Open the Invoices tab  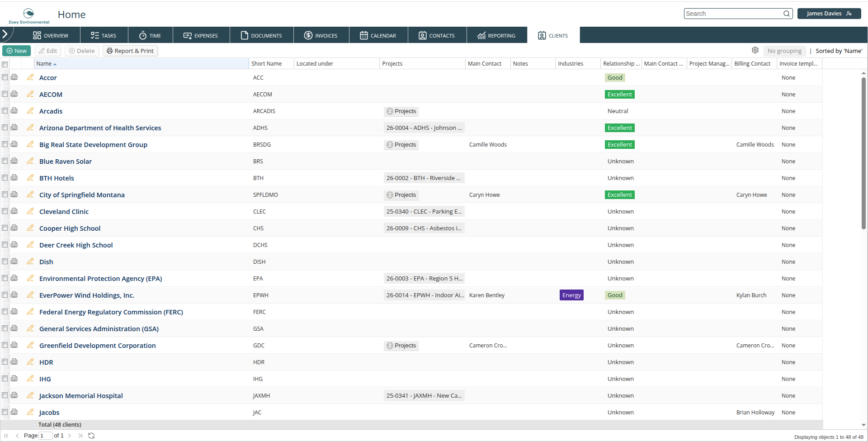click(321, 35)
